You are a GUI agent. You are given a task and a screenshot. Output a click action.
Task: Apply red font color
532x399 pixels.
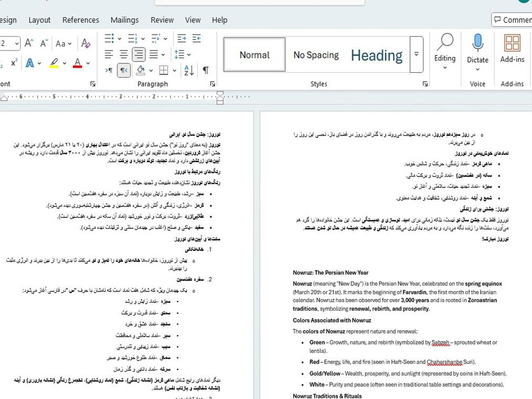tap(77, 63)
